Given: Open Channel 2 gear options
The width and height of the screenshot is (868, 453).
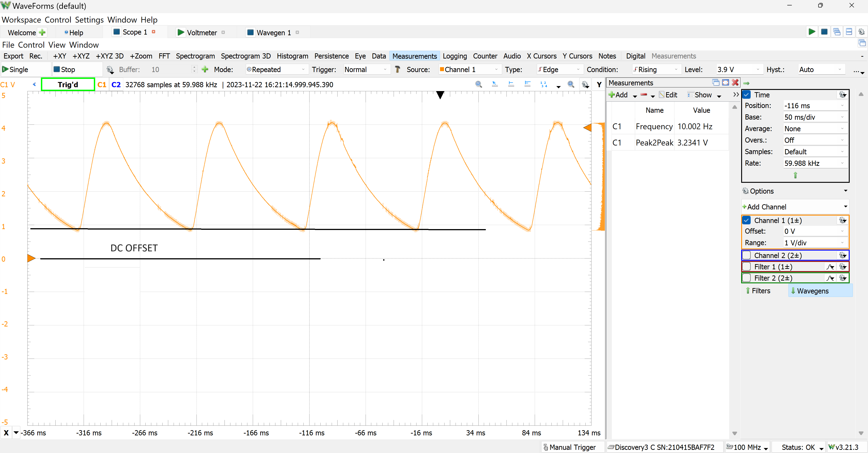Looking at the screenshot, I should [843, 255].
